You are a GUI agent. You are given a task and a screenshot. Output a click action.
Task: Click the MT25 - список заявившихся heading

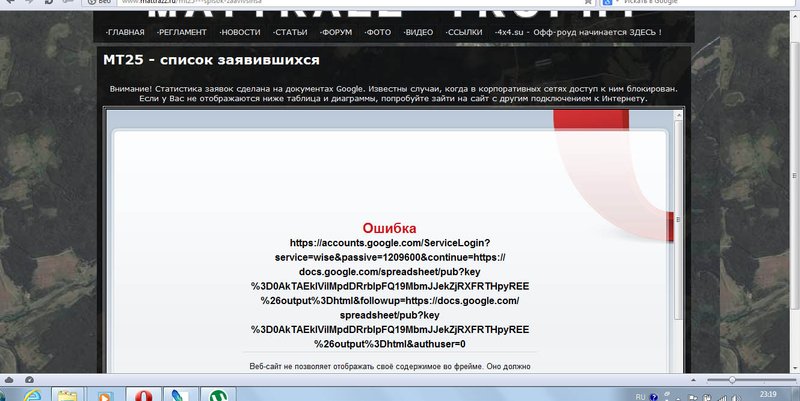coord(211,60)
